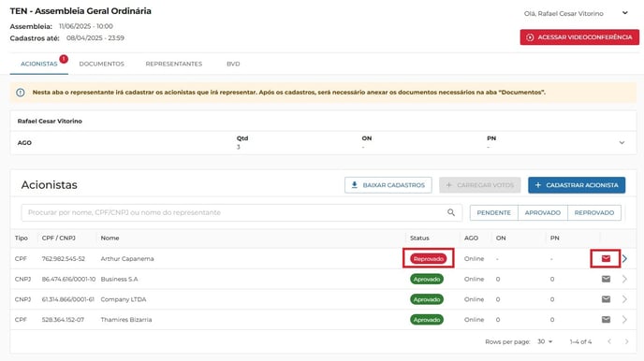Click the search magnifier icon
Viewport: 644px width, 361px height.
(x=451, y=212)
